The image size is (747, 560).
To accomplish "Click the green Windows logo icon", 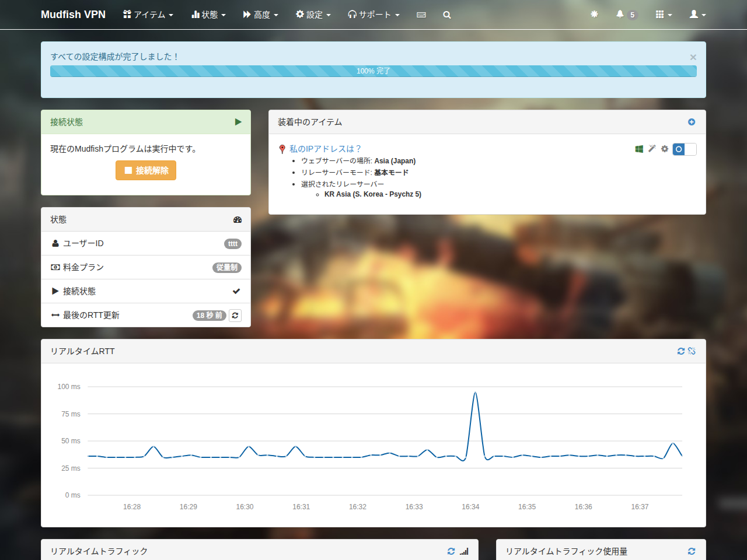I will pyautogui.click(x=639, y=149).
